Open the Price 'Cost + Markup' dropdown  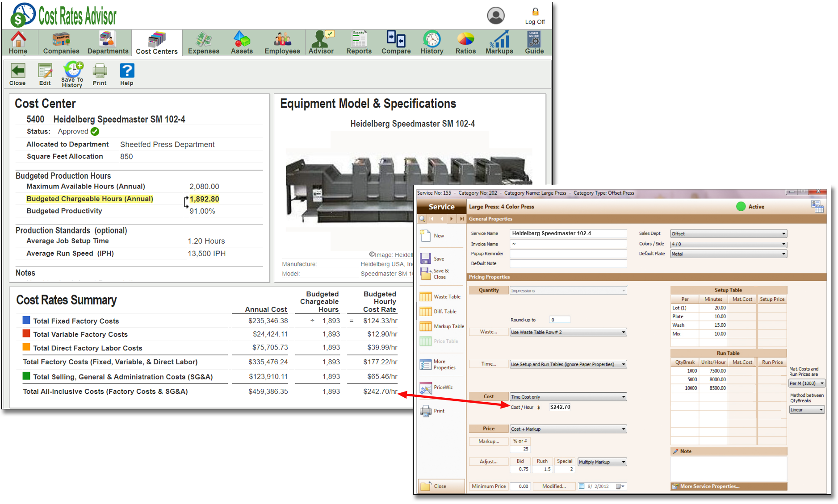click(x=568, y=429)
